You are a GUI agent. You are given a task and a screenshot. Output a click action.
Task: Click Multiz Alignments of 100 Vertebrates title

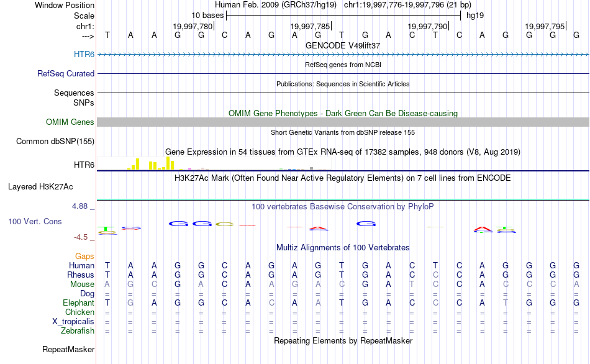(x=343, y=248)
